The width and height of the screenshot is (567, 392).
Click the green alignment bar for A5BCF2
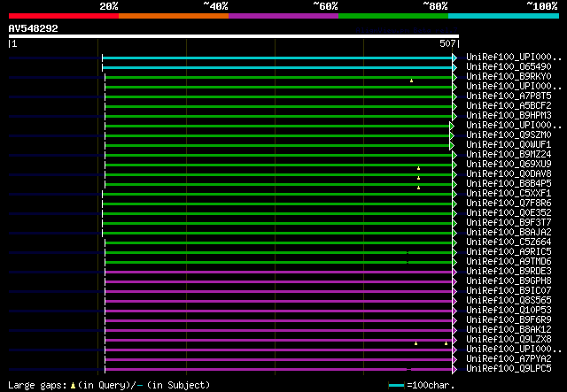click(x=279, y=106)
